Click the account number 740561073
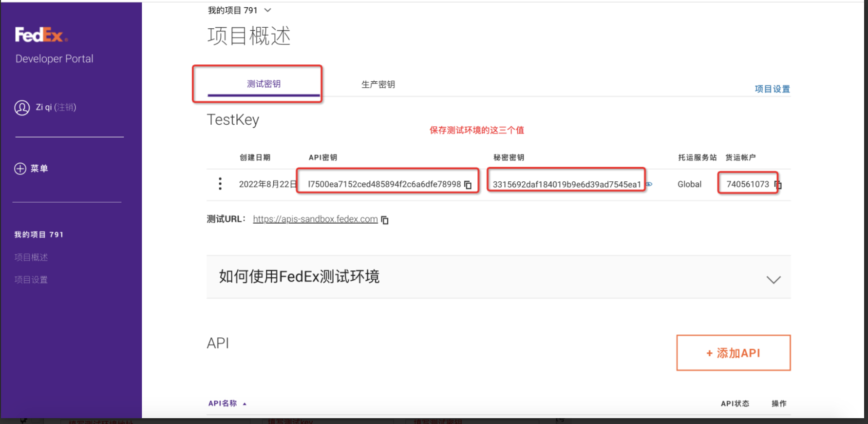 coord(748,184)
